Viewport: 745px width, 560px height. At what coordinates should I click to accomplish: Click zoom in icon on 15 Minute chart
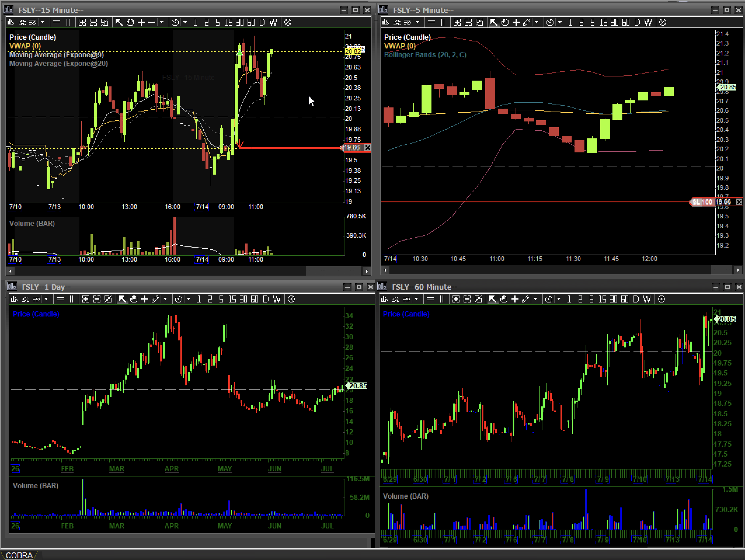click(82, 22)
